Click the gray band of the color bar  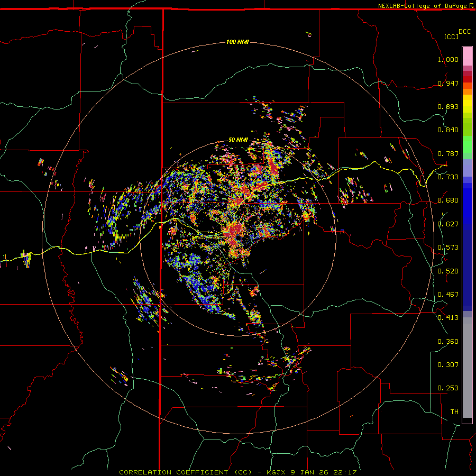point(467,368)
